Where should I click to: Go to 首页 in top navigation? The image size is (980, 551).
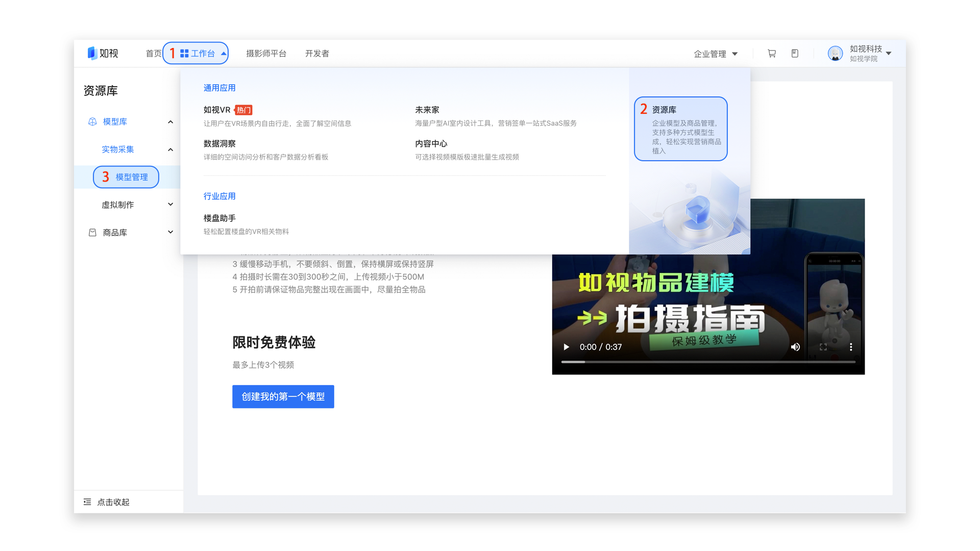pos(153,54)
